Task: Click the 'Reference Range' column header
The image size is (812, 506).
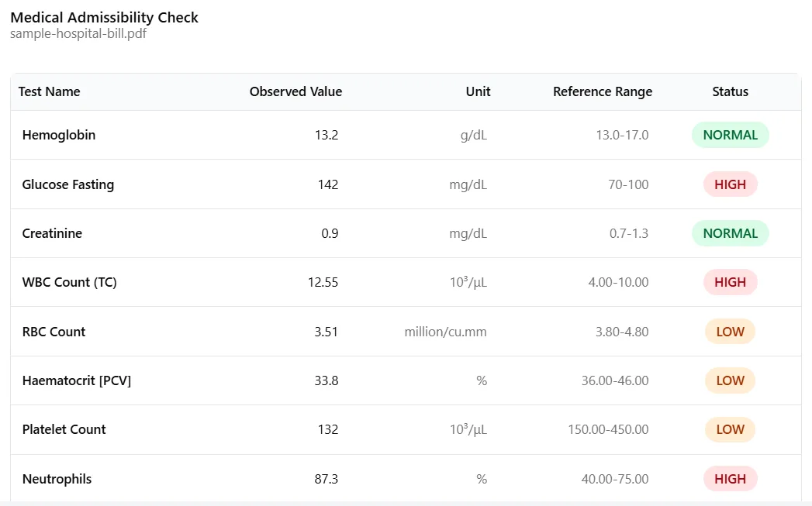Action: point(603,91)
